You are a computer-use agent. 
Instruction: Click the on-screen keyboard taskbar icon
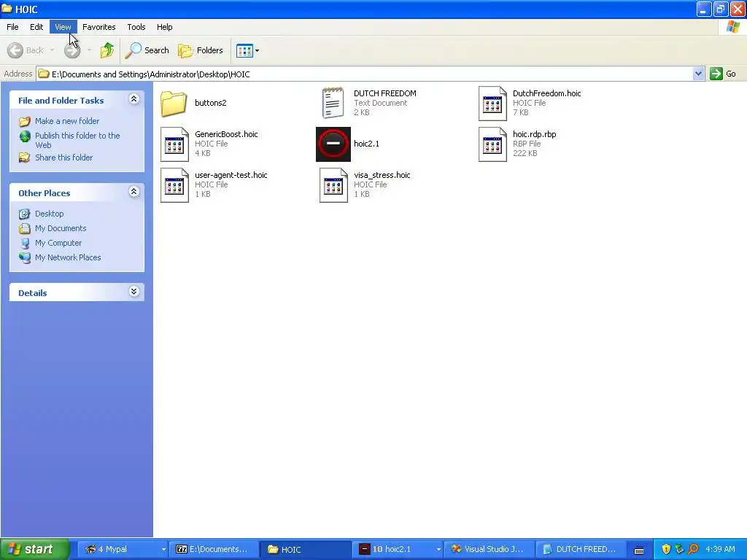click(x=639, y=550)
